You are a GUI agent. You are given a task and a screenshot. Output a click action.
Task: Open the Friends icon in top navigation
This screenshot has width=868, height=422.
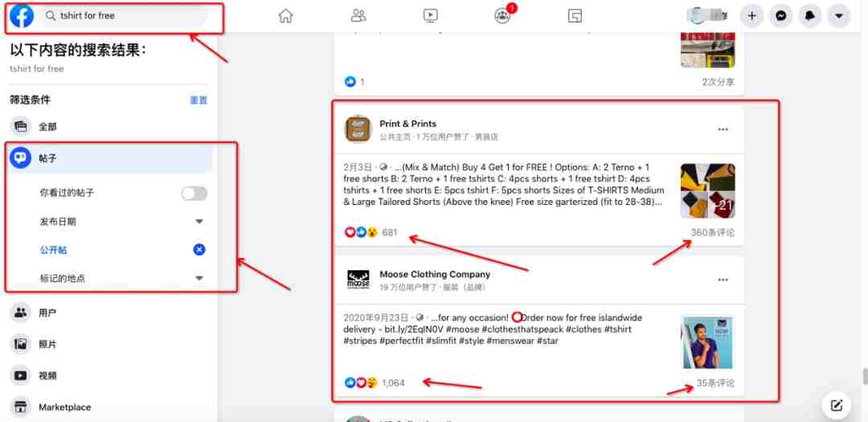click(358, 16)
